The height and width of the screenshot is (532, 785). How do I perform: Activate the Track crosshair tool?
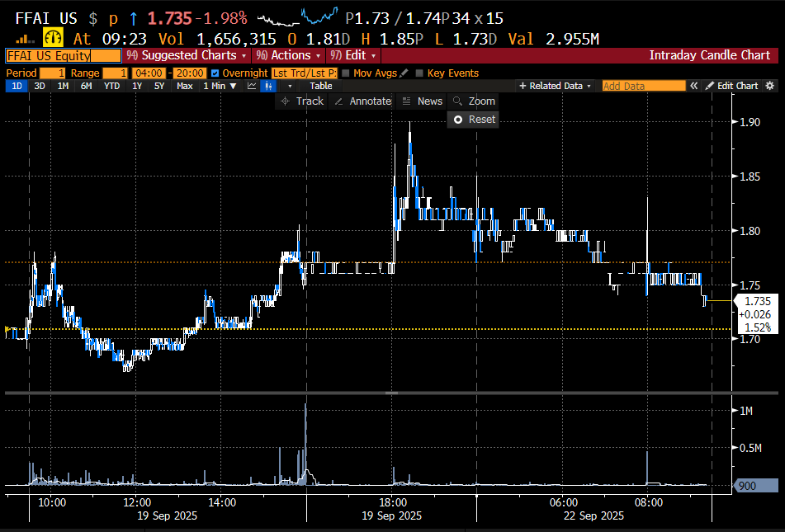pyautogui.click(x=302, y=101)
